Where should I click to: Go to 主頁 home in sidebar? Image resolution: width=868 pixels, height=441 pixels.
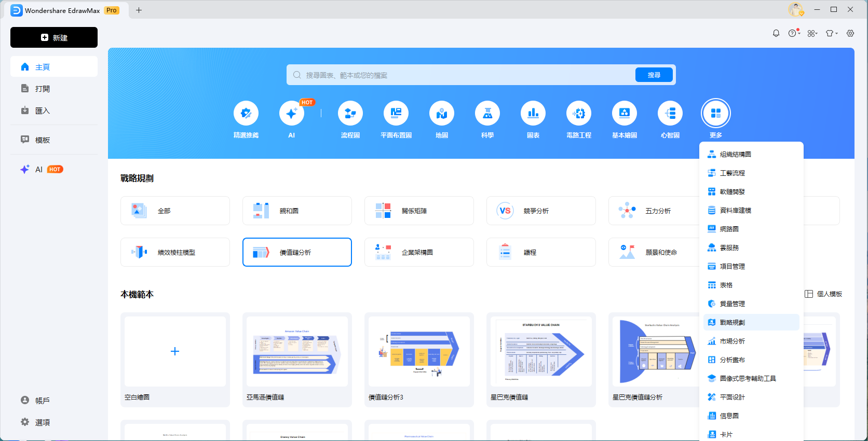click(54, 67)
